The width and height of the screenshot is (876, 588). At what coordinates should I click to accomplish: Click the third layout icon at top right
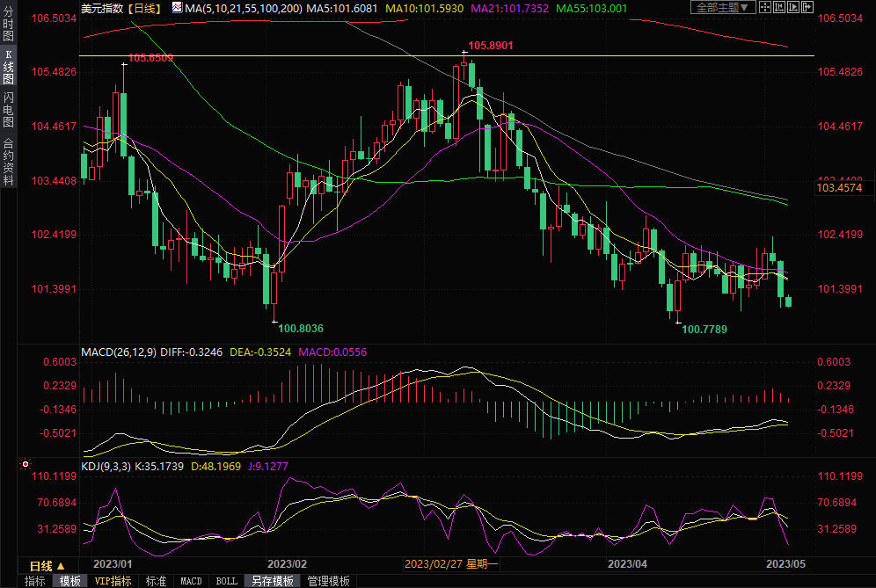(x=792, y=8)
